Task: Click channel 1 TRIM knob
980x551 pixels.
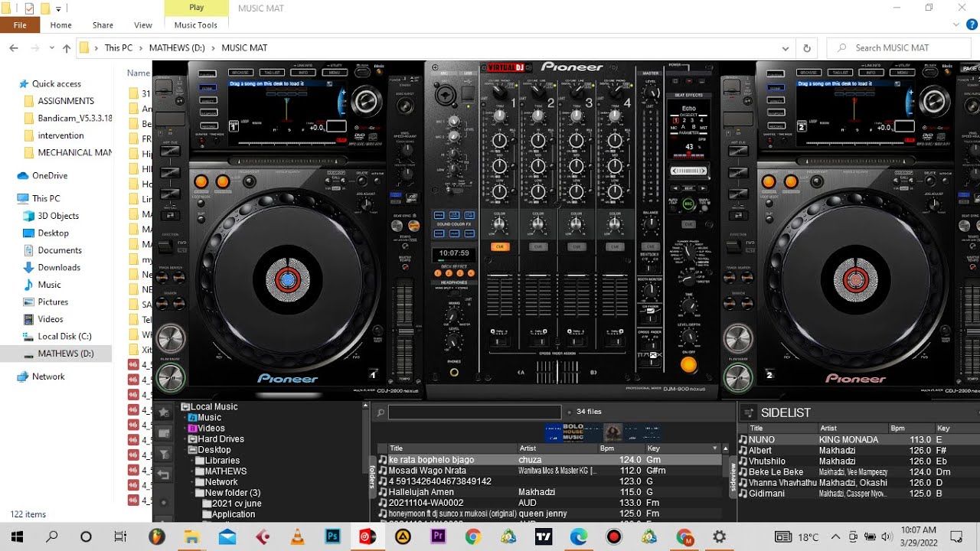Action: (x=500, y=116)
